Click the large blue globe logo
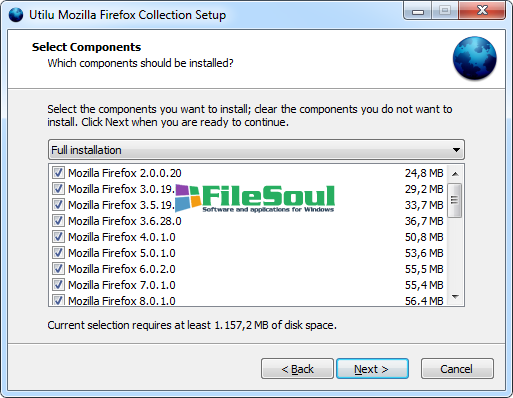Screen dimensions: 513x398 (474, 58)
